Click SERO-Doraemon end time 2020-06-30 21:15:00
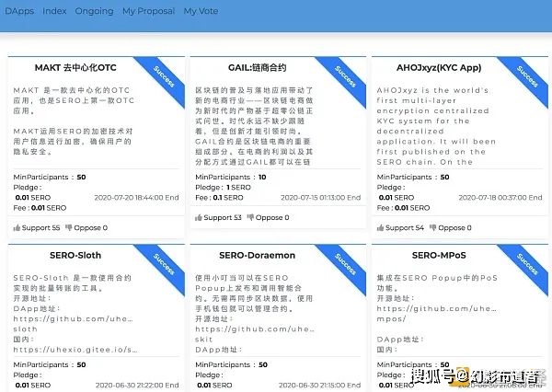The width and height of the screenshot is (552, 392). (319, 386)
